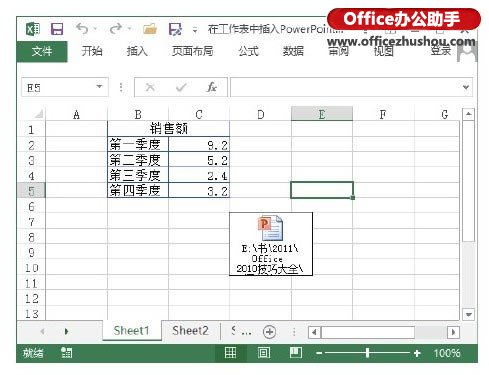Viewport: 489px width, 375px height.
Task: Switch to Normal view
Action: [230, 353]
